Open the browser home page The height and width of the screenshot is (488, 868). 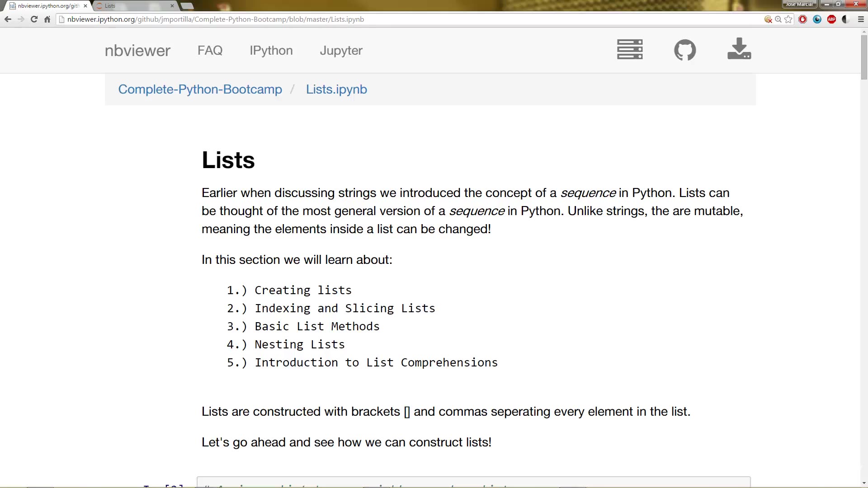pos(47,19)
